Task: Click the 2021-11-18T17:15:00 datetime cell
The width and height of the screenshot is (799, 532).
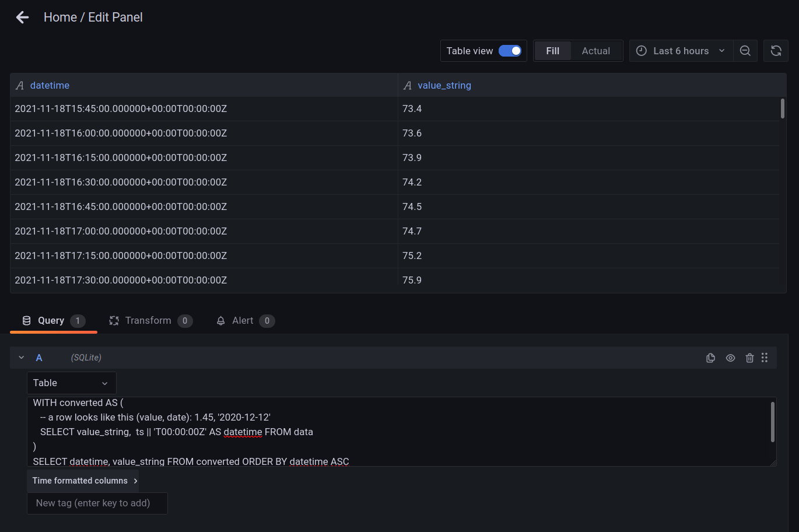Action: [204, 256]
